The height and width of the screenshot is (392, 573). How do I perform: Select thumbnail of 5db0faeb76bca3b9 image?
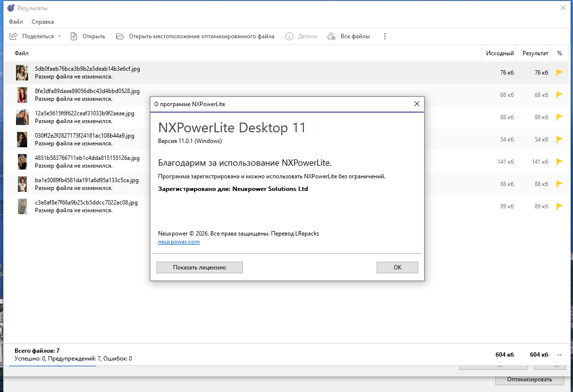(22, 73)
